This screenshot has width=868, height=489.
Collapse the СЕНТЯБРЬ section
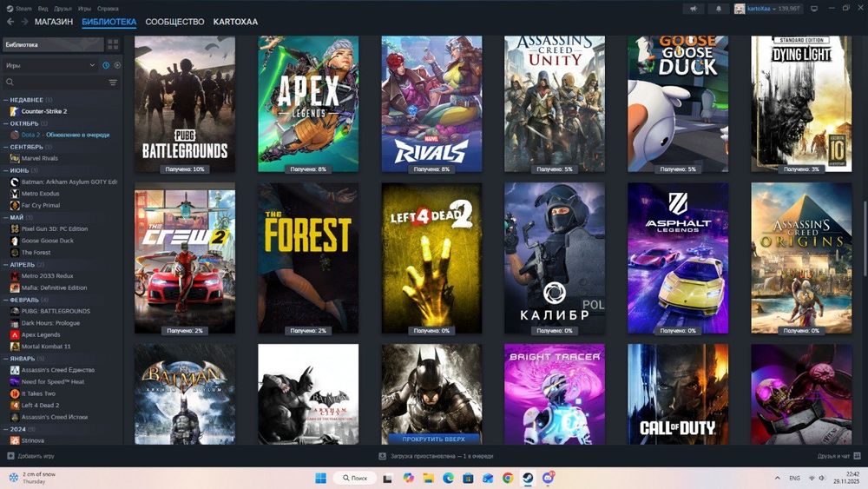(6, 147)
